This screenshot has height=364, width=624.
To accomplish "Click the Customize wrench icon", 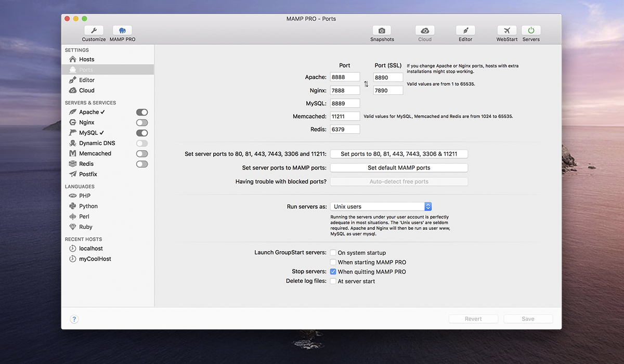I will [94, 31].
